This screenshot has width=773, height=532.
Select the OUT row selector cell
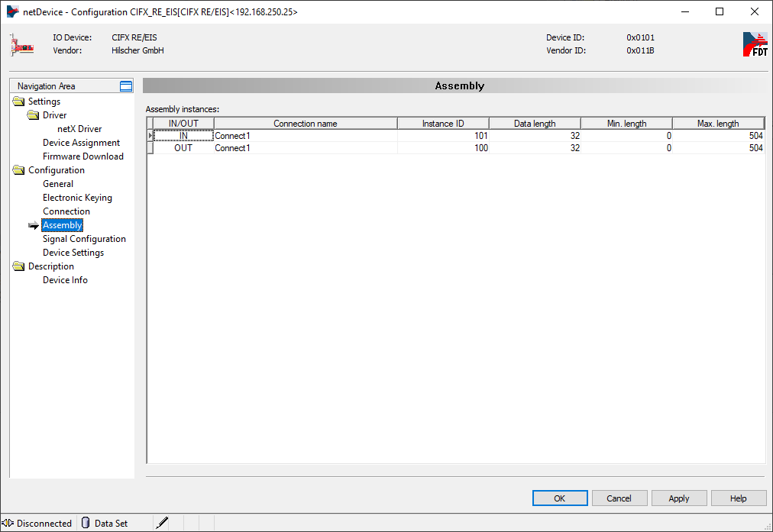pos(150,148)
